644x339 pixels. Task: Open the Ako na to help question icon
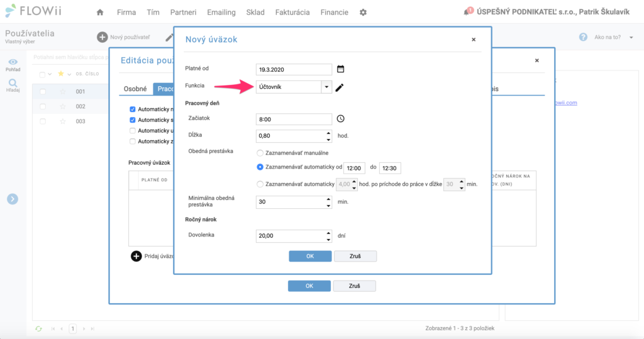click(583, 37)
